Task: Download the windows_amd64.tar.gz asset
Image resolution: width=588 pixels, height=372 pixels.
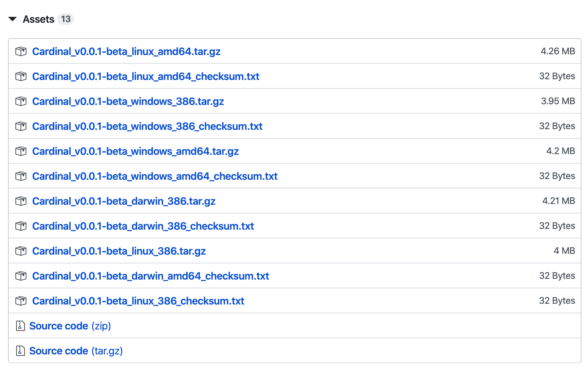Action: pos(135,151)
